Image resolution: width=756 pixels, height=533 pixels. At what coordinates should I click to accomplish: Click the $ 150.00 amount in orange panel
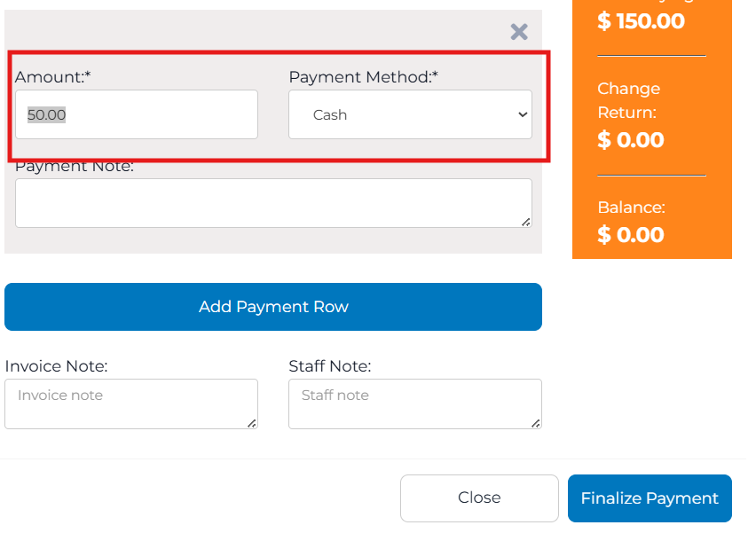click(641, 21)
